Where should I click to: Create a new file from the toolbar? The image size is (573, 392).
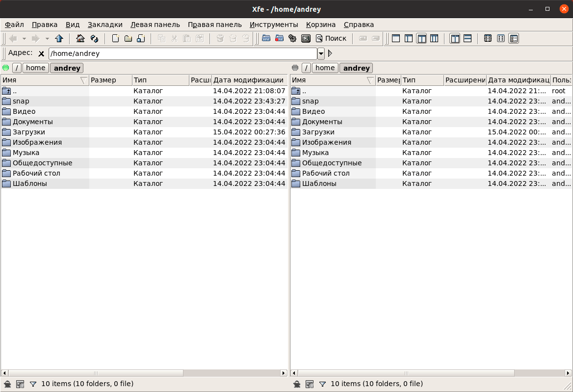[115, 38]
